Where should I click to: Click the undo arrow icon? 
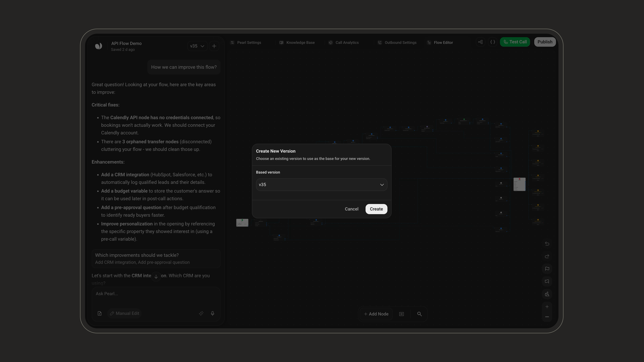(547, 244)
